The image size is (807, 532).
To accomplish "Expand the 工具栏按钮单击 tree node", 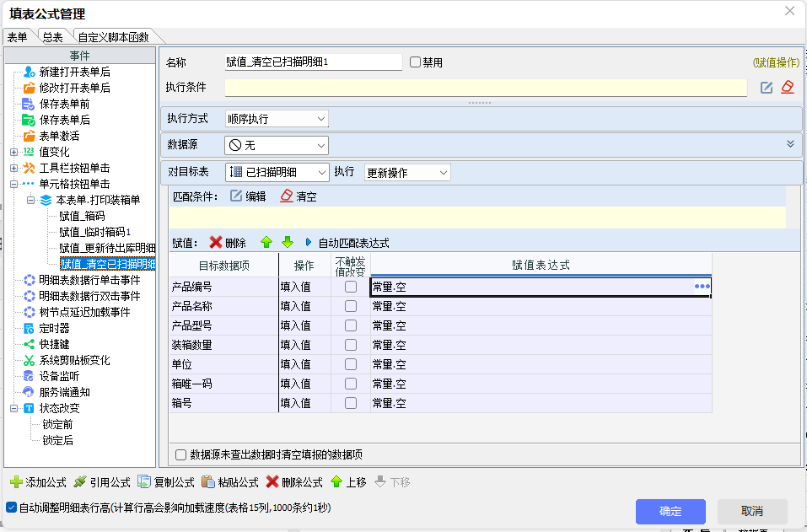I will [x=13, y=168].
